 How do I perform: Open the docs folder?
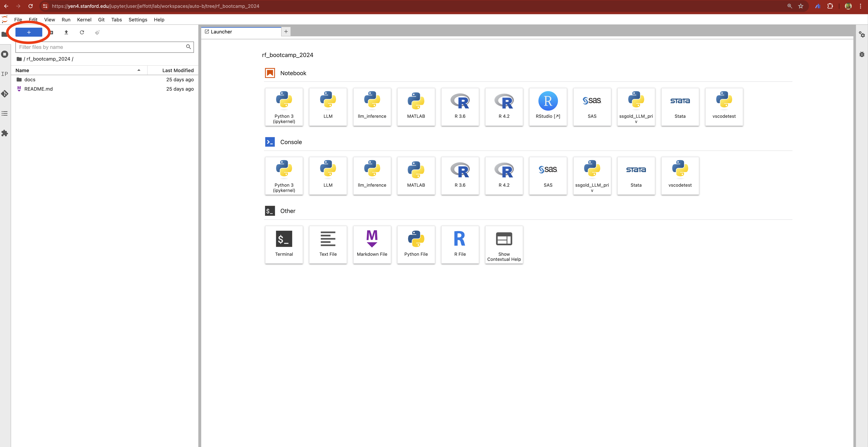click(104, 79)
